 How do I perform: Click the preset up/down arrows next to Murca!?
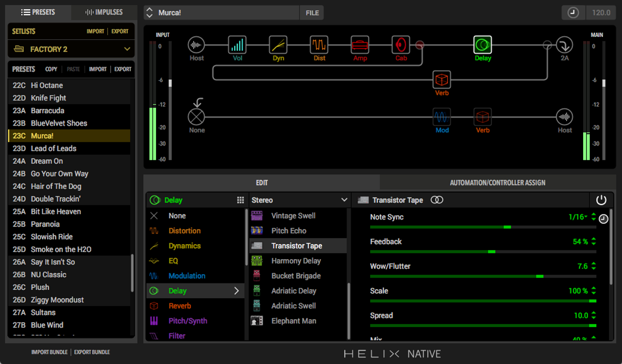pos(149,13)
